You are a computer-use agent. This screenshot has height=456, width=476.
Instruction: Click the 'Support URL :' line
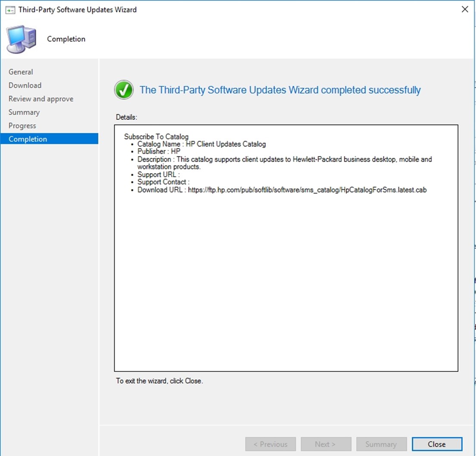159,175
